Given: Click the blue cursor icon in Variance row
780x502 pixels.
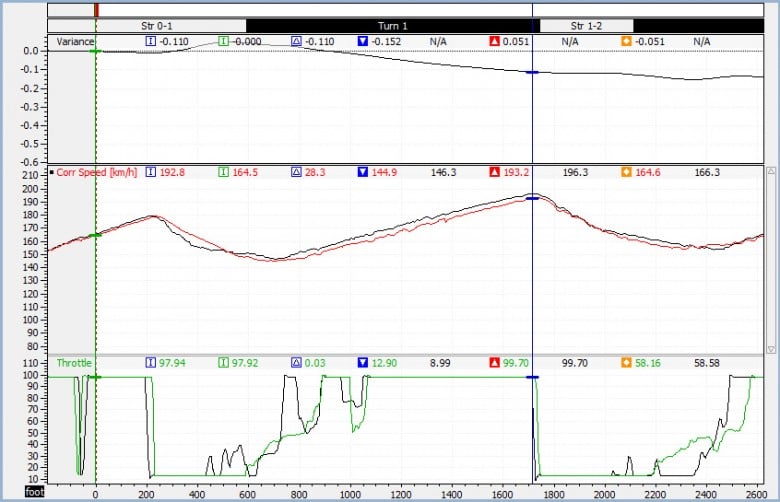Looking at the screenshot, I should [x=150, y=41].
